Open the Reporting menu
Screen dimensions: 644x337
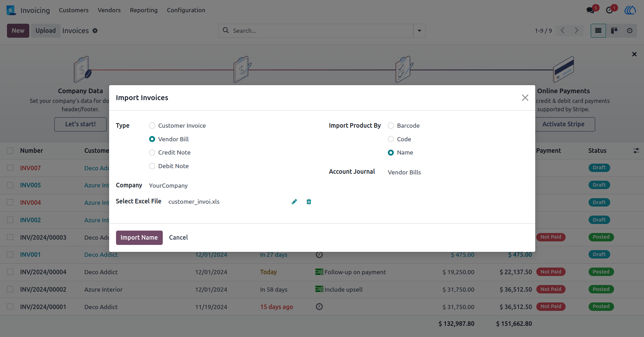tap(144, 10)
